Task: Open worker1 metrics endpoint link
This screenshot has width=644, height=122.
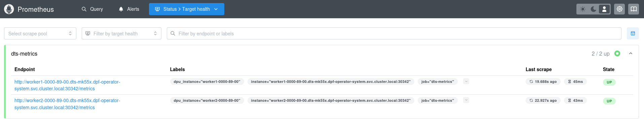Action: 67,85
